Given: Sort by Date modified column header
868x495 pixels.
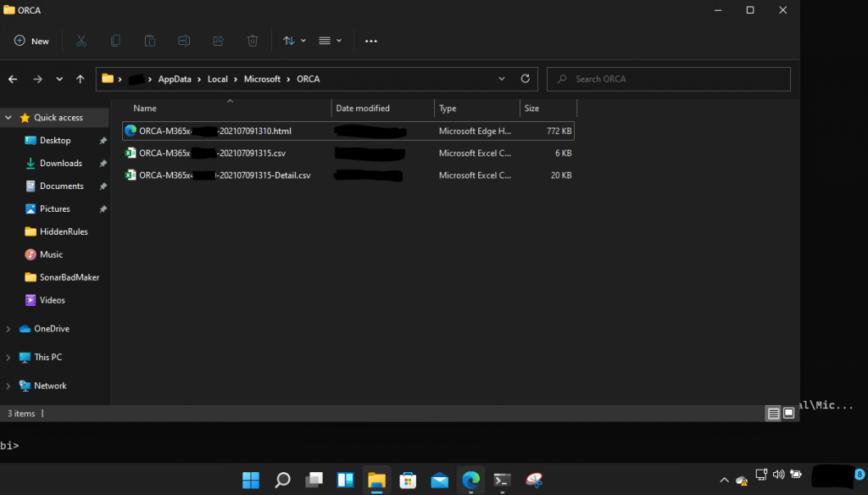Looking at the screenshot, I should tap(363, 108).
